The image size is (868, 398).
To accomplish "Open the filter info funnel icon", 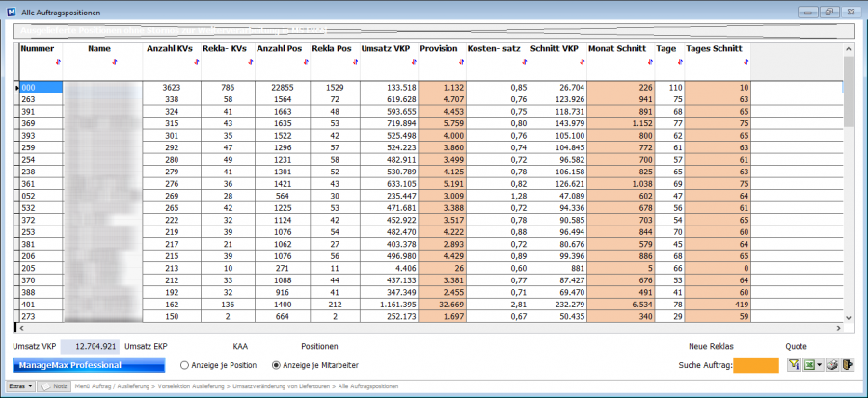I will (795, 365).
